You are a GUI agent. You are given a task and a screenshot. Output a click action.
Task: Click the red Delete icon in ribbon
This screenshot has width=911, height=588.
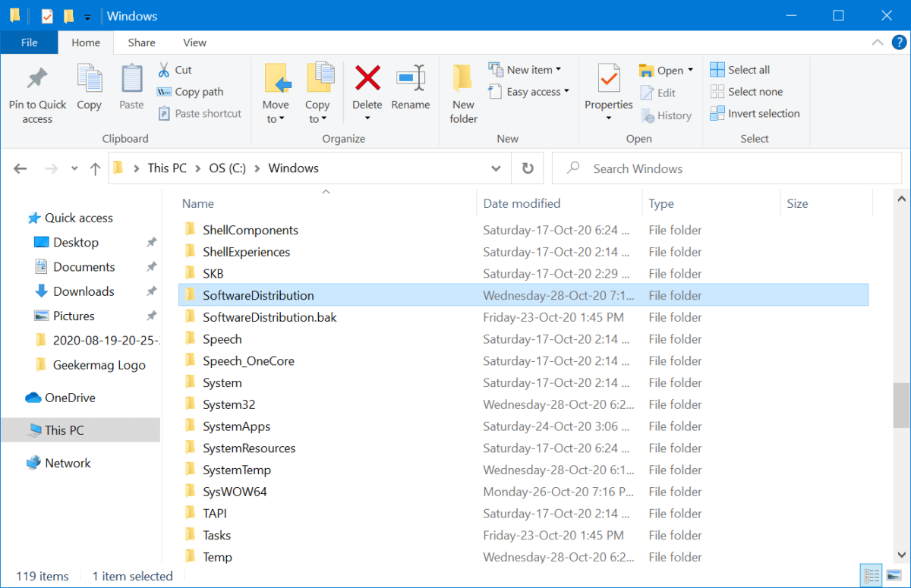367,78
